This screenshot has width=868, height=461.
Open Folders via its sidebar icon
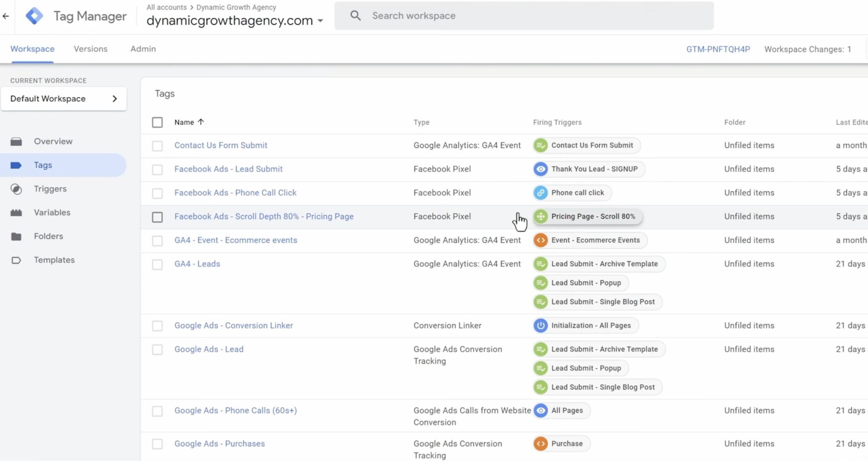point(16,236)
